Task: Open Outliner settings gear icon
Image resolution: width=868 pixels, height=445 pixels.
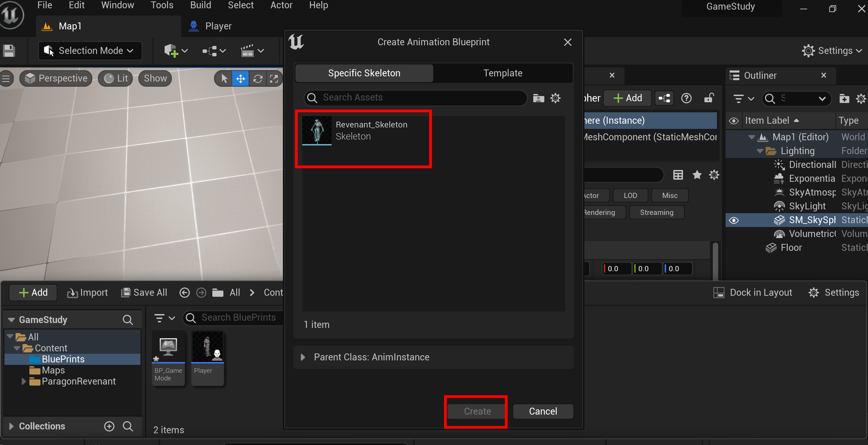Action: point(860,99)
